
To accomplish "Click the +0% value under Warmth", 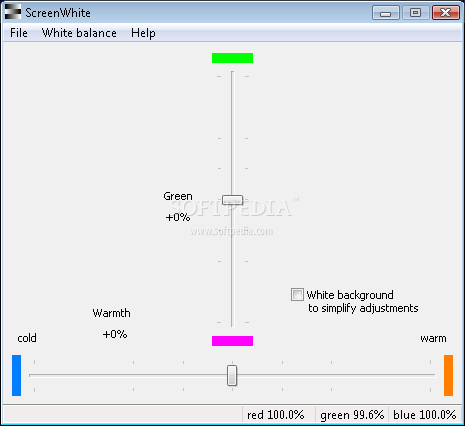I will [115, 334].
